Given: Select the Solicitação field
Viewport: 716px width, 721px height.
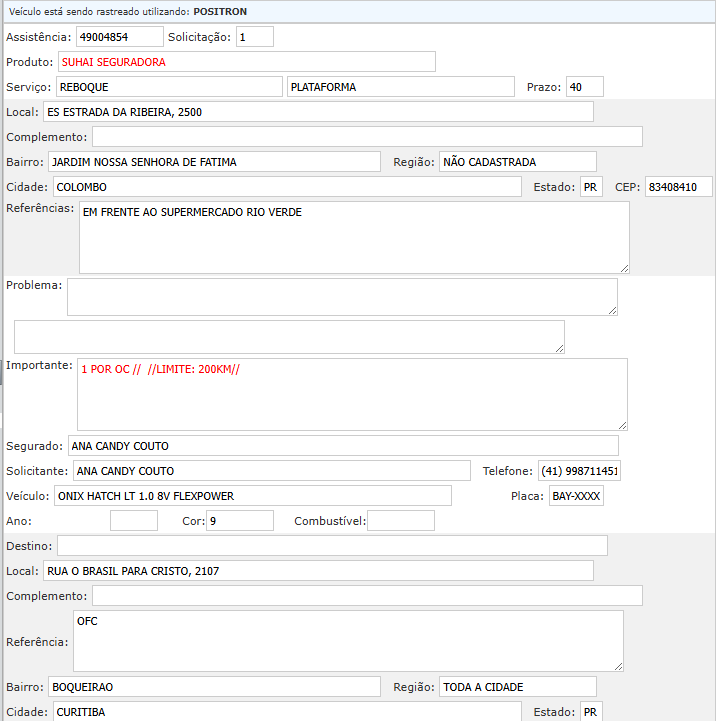Looking at the screenshot, I should tap(254, 37).
